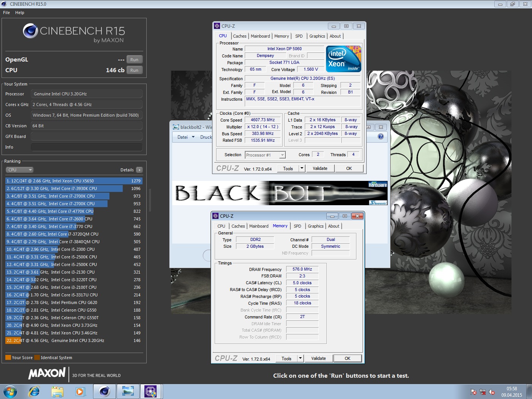Click OK in upper CPU-Z window

click(349, 168)
